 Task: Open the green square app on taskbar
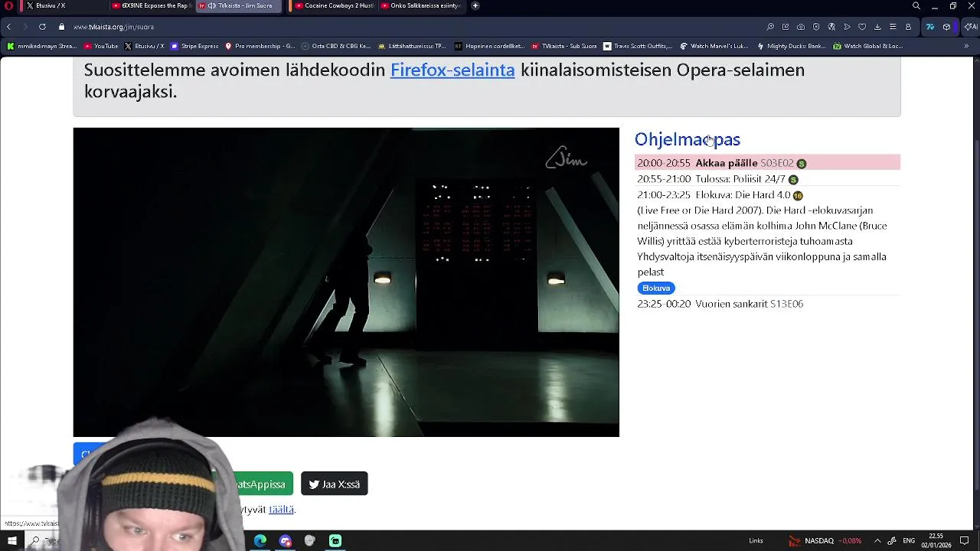[x=335, y=541]
